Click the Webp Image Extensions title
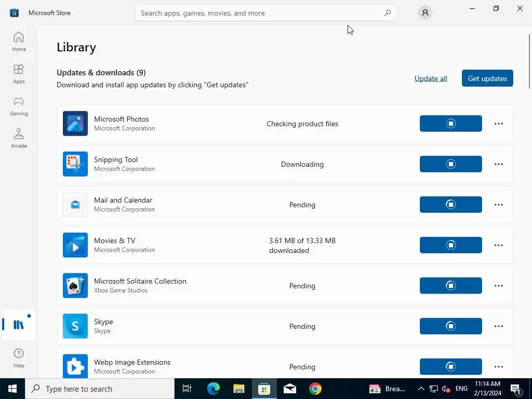The image size is (532, 399). click(x=132, y=362)
